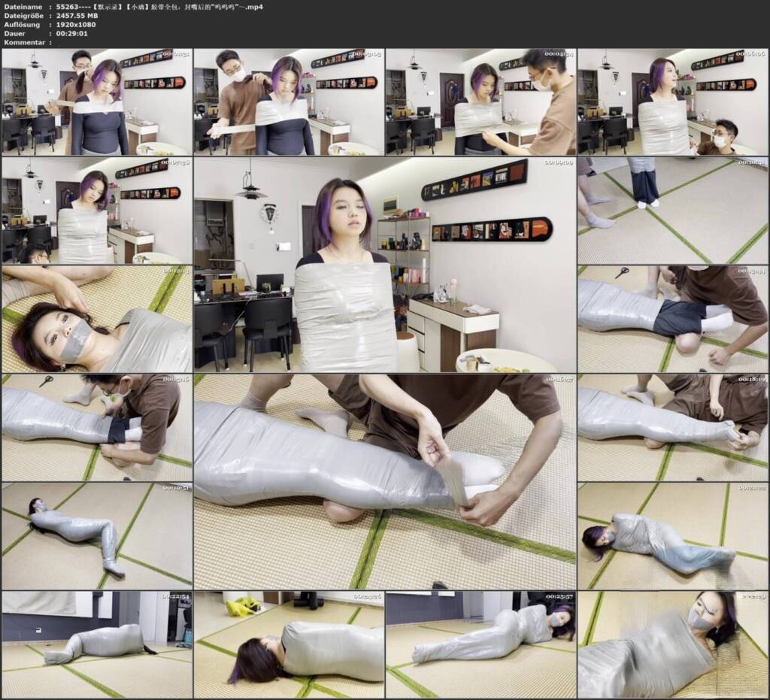
Task: Click the thumbnail stamped 00:27:29
Action: point(673,644)
